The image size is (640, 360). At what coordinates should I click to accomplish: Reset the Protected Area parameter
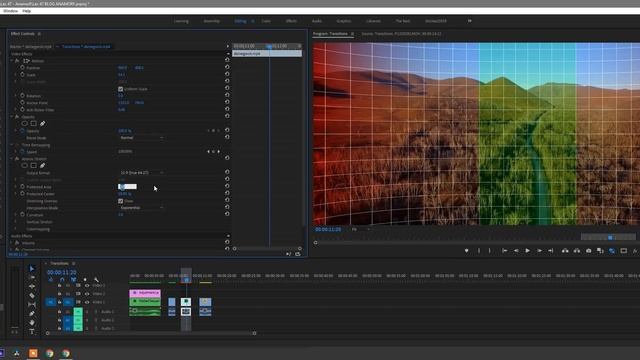coord(227,187)
